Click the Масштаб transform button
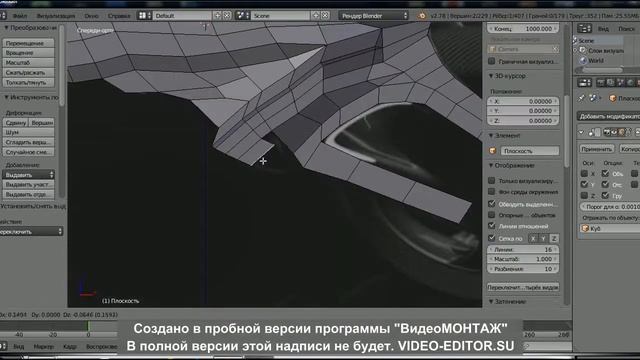This screenshot has width=640, height=360. coord(28,62)
